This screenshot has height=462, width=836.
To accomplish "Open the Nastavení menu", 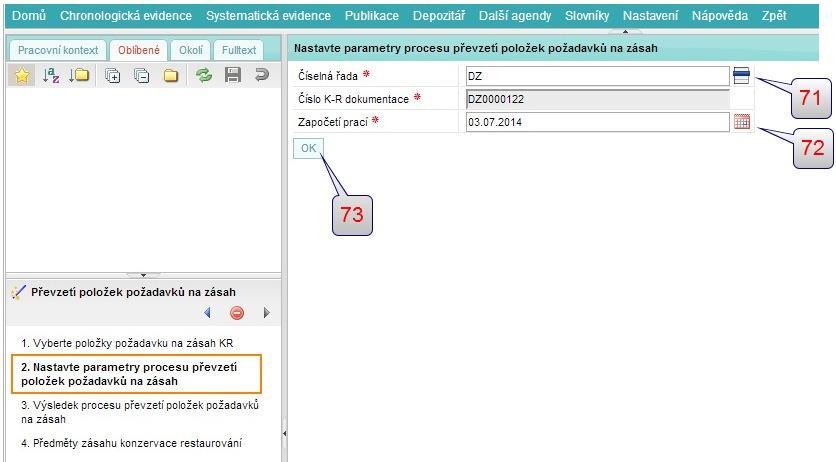I will click(650, 15).
